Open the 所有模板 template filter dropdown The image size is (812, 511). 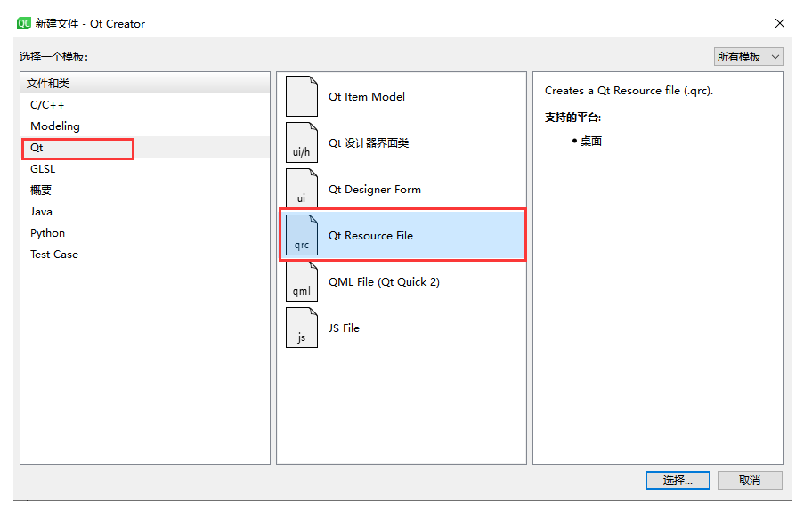748,56
